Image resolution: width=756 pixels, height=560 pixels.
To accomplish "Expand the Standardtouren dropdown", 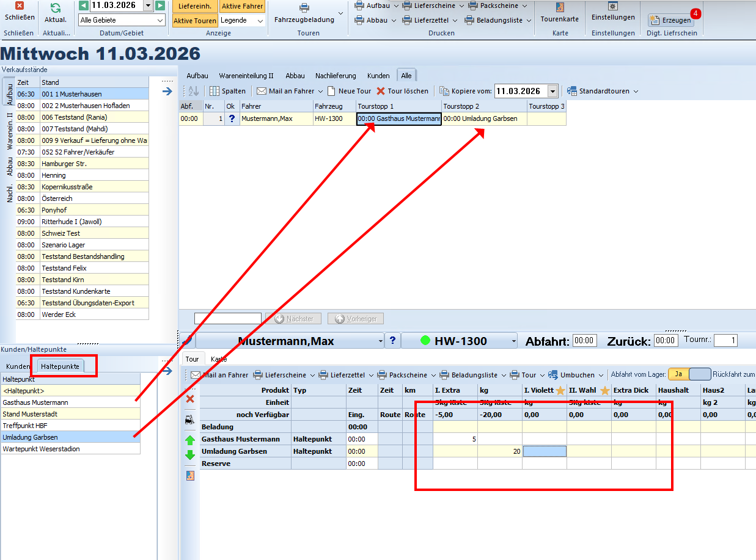I will click(603, 91).
